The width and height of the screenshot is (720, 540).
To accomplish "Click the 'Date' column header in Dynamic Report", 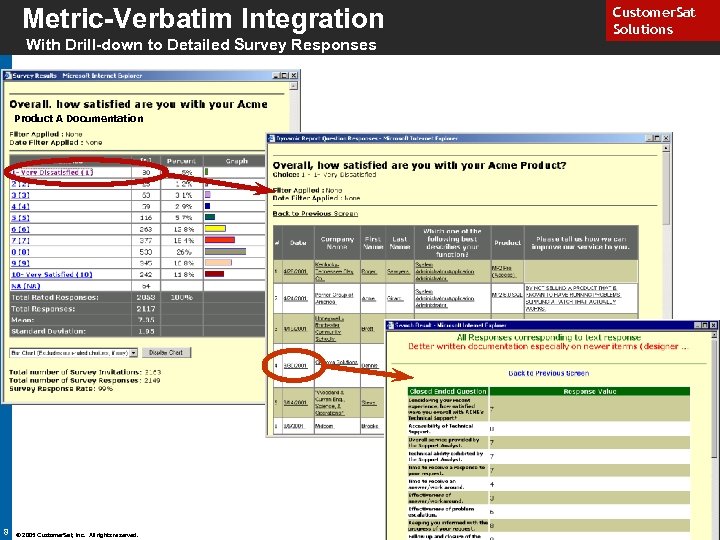I will pyautogui.click(x=298, y=243).
